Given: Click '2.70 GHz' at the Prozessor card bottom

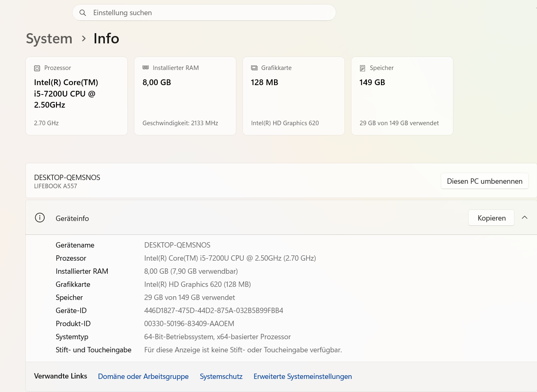Looking at the screenshot, I should tap(46, 123).
